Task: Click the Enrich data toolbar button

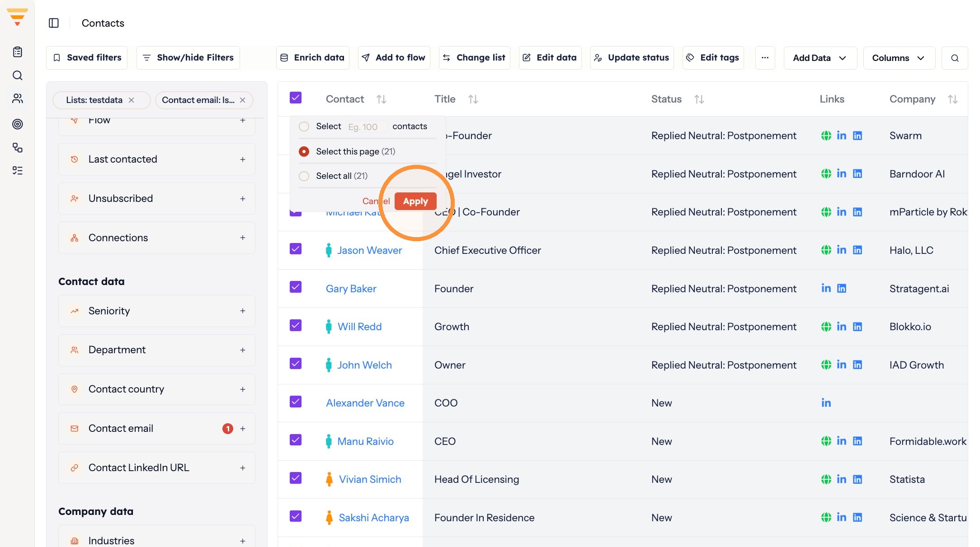Action: [x=313, y=58]
